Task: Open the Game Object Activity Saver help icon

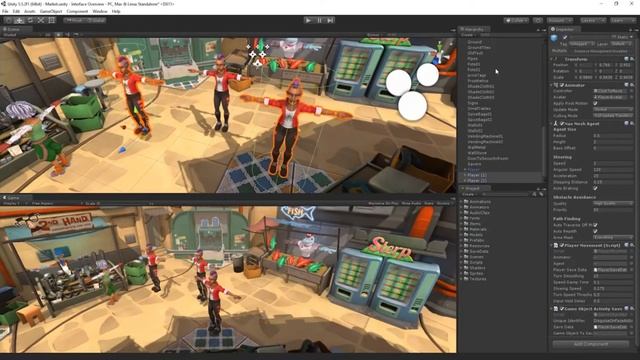Action: click(627, 309)
